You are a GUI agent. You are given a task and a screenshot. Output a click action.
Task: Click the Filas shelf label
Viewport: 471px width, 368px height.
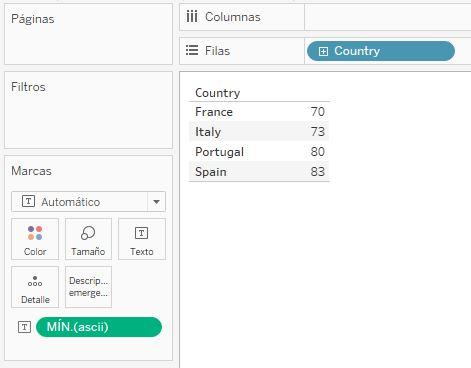[x=217, y=51]
